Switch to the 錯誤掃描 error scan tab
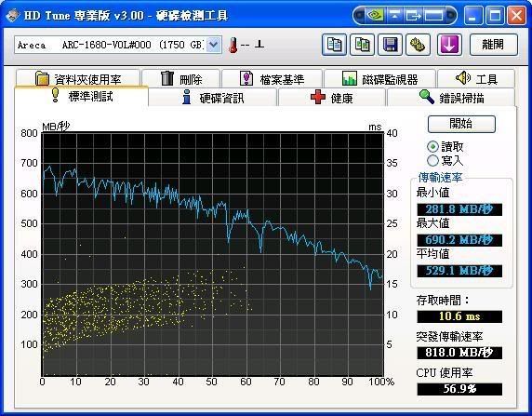 tap(451, 98)
